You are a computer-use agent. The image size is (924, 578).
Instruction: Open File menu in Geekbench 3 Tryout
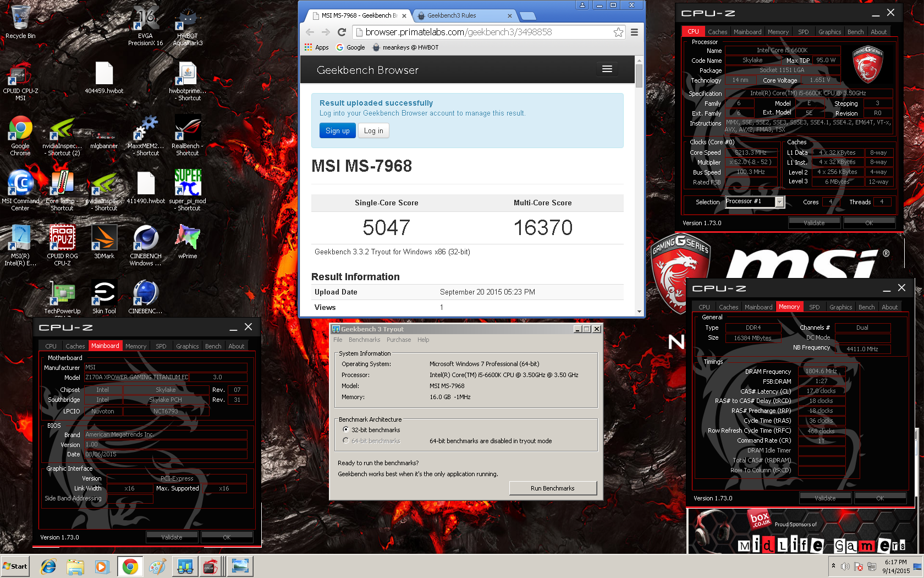(338, 340)
